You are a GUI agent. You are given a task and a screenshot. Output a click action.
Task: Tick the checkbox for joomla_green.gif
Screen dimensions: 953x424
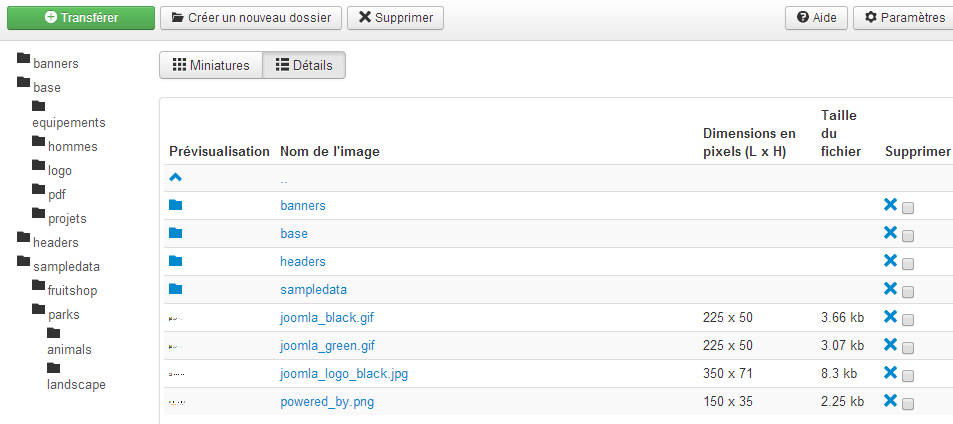point(908,348)
